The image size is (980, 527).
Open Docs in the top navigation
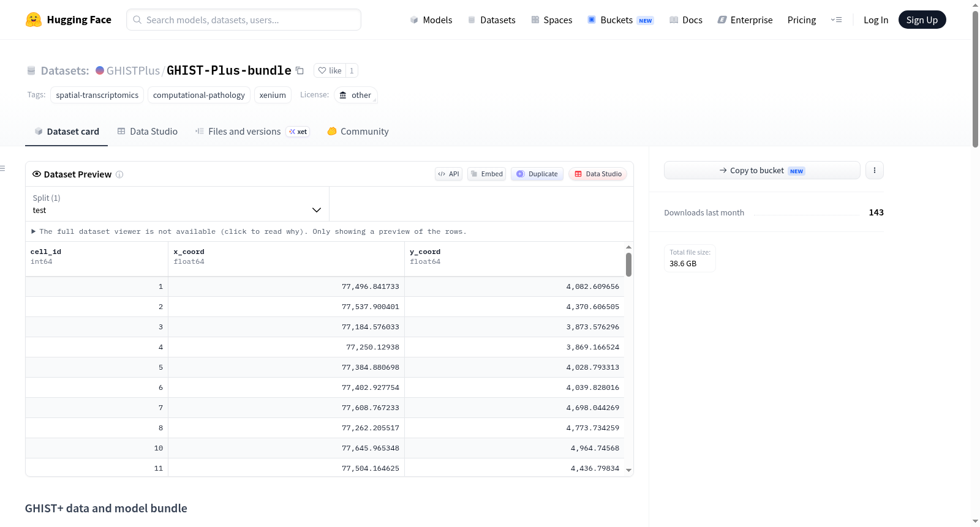686,20
